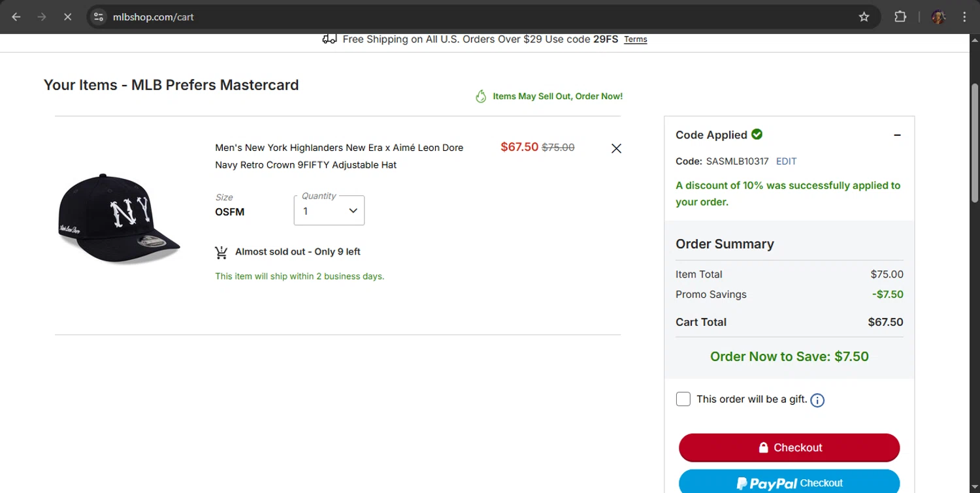Viewport: 980px width, 493px height.
Task: Click the Item Total $75.00 value
Action: pos(887,274)
